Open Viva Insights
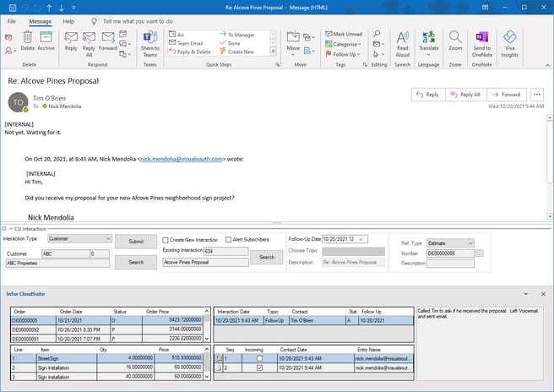554x392 pixels. click(509, 42)
